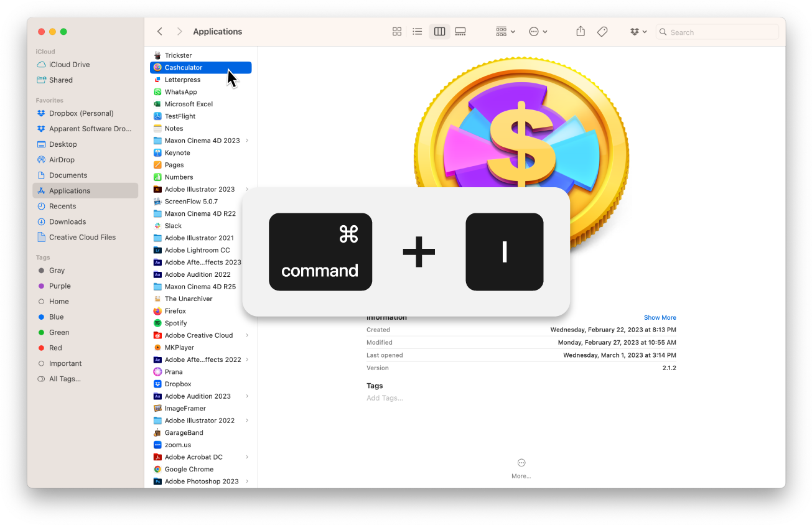Expand Adobe Photoshop 2023 folder
Screen dimensions: 812x525
(x=247, y=481)
